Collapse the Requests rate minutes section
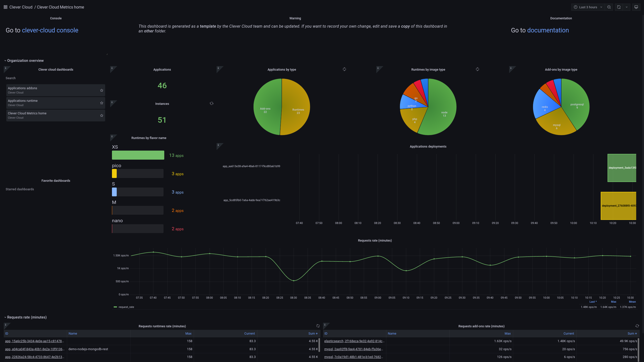Screen dimensions: 644x362 (x=5, y=317)
